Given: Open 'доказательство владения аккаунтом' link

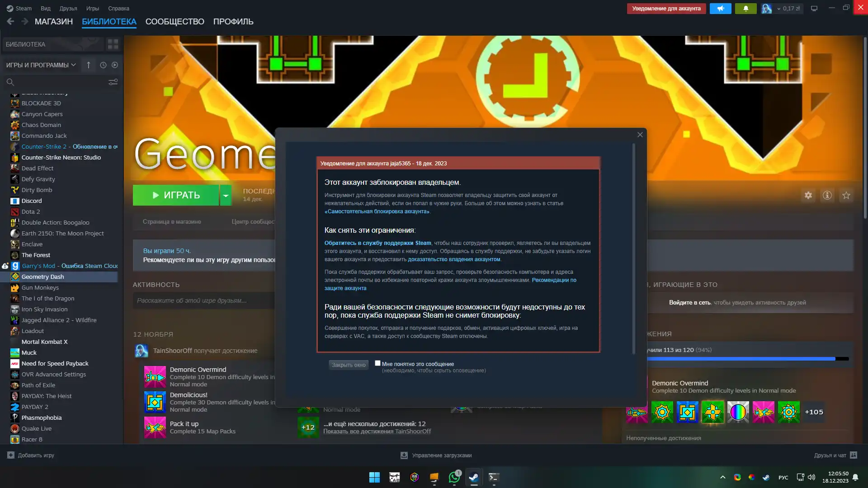Looking at the screenshot, I should (x=454, y=259).
